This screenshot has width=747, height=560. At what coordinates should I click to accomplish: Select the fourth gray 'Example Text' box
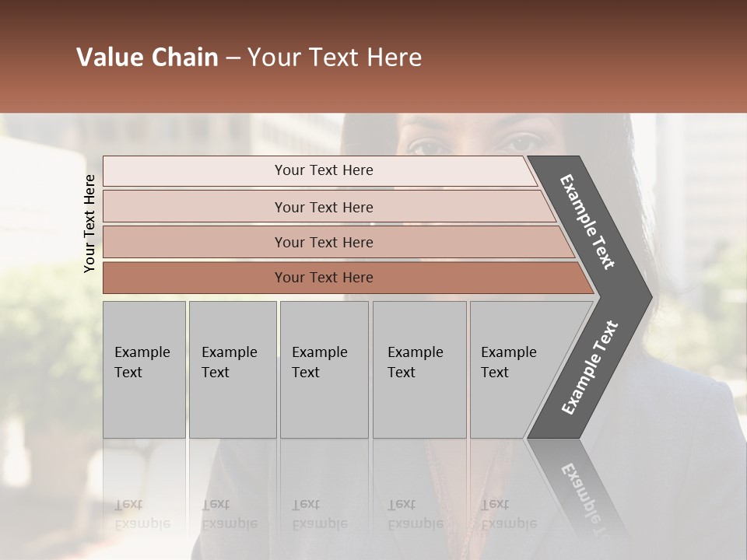click(x=419, y=369)
